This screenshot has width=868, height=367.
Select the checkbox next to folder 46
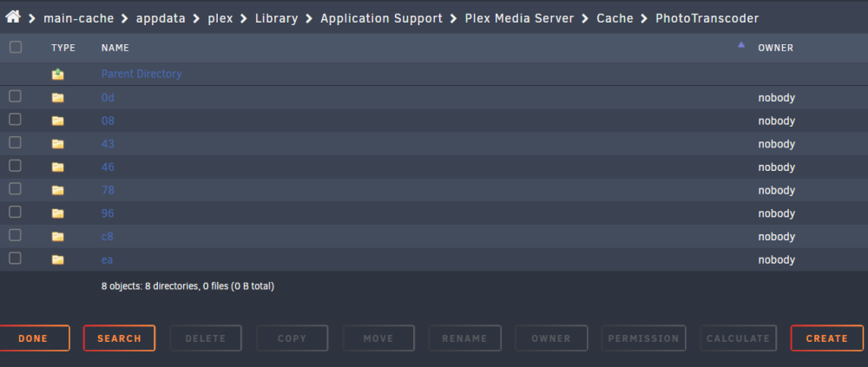pyautogui.click(x=16, y=166)
